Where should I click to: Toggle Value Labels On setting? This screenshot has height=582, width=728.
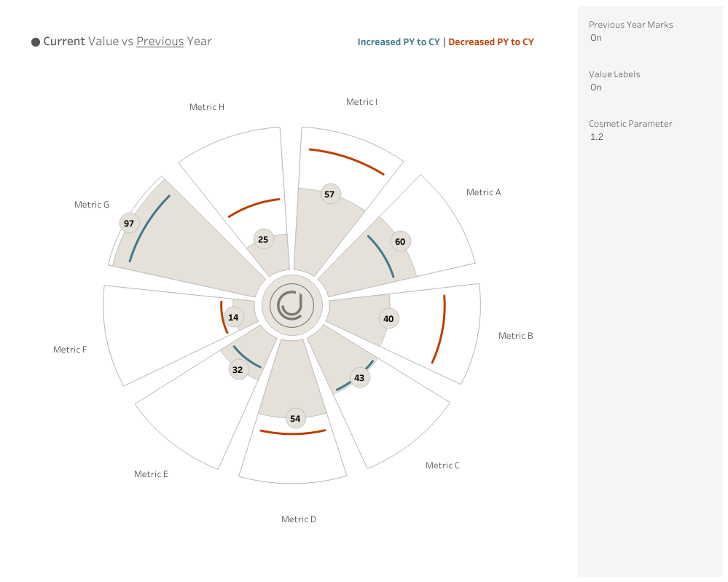[x=596, y=87]
